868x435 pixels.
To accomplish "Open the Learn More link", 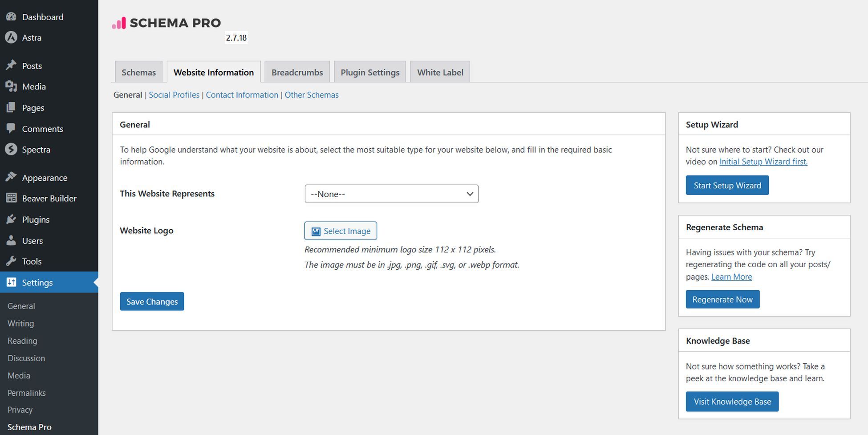I will (x=732, y=276).
